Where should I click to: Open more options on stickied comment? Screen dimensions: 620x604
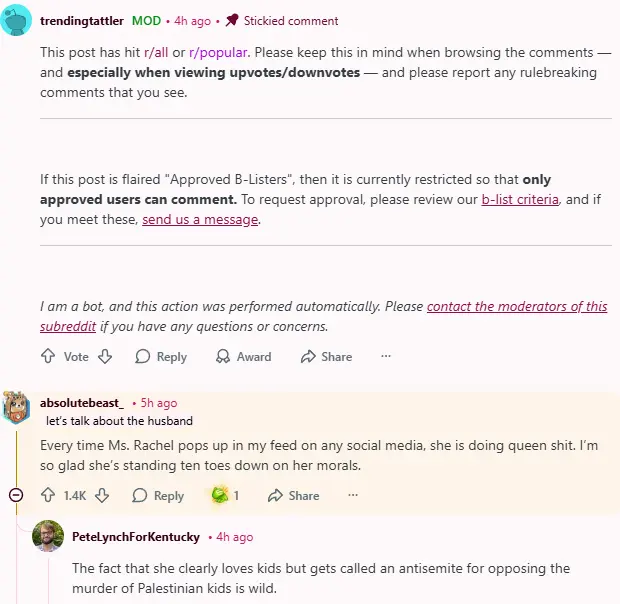point(386,357)
